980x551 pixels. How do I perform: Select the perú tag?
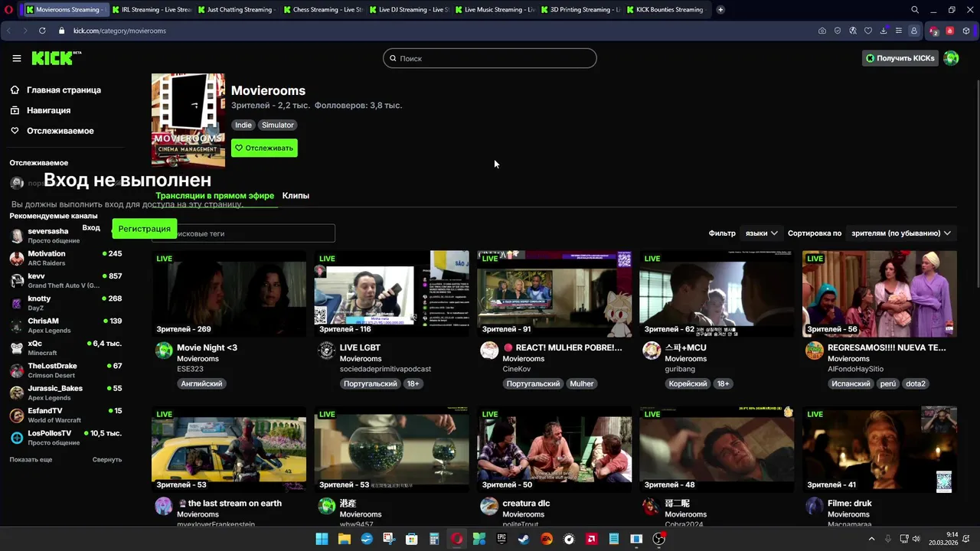888,383
